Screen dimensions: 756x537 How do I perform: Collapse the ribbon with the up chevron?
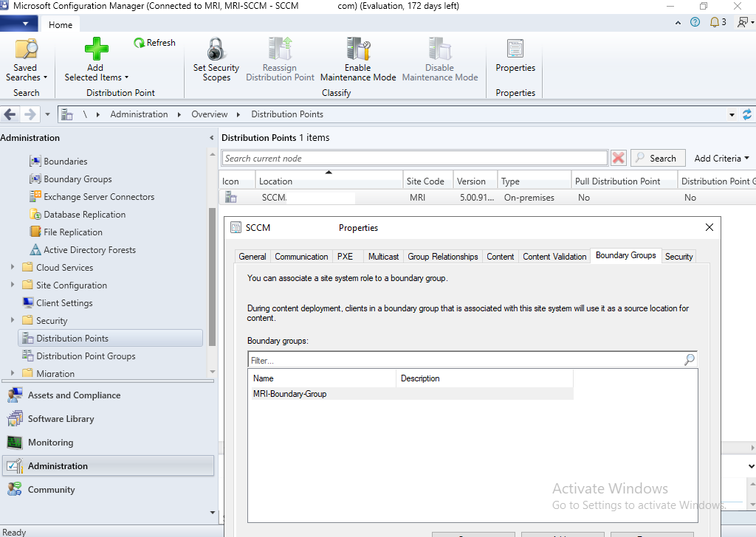678,23
